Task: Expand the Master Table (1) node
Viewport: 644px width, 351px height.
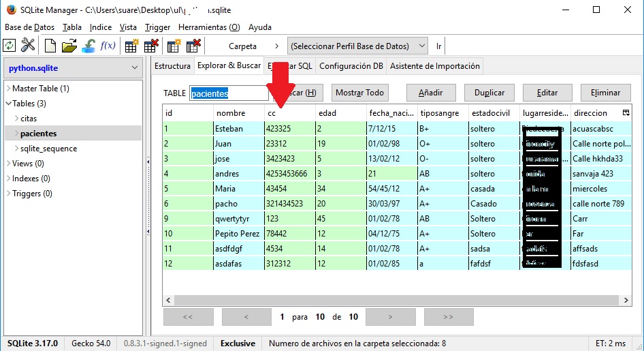Action: (x=9, y=89)
